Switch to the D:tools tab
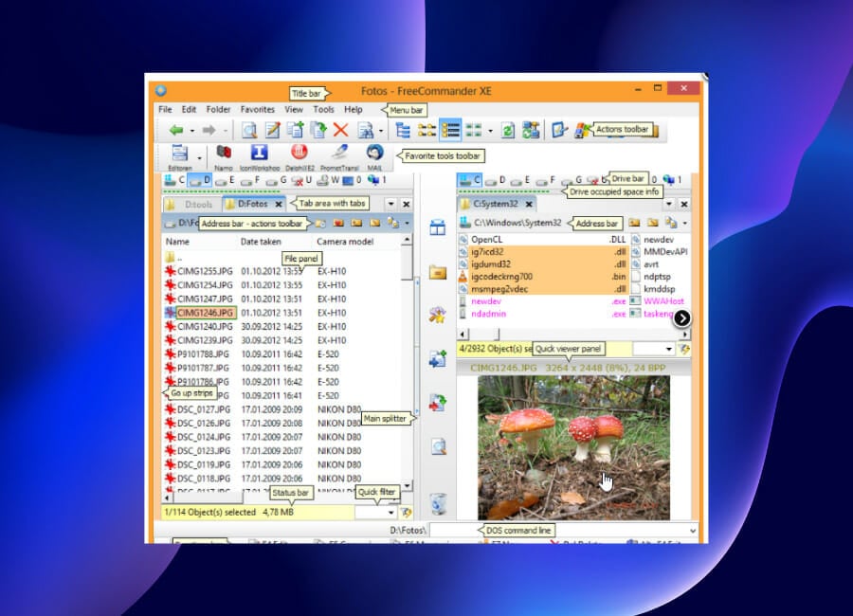The height and width of the screenshot is (616, 853). [x=191, y=205]
